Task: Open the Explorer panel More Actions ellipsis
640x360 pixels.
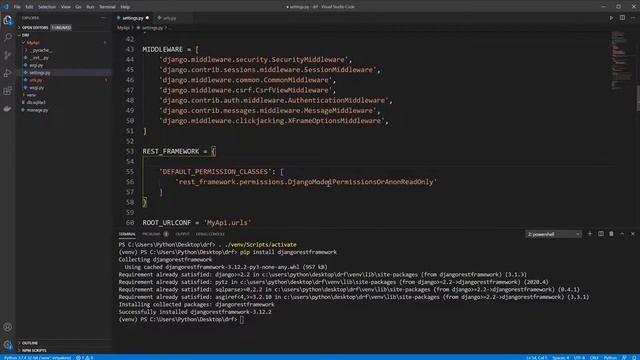Action: click(x=103, y=18)
